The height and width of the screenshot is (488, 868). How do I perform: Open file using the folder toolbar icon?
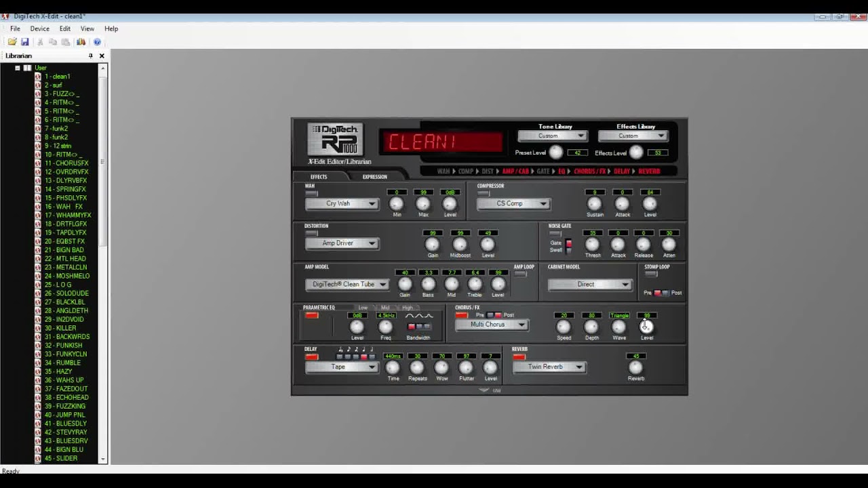coord(12,42)
